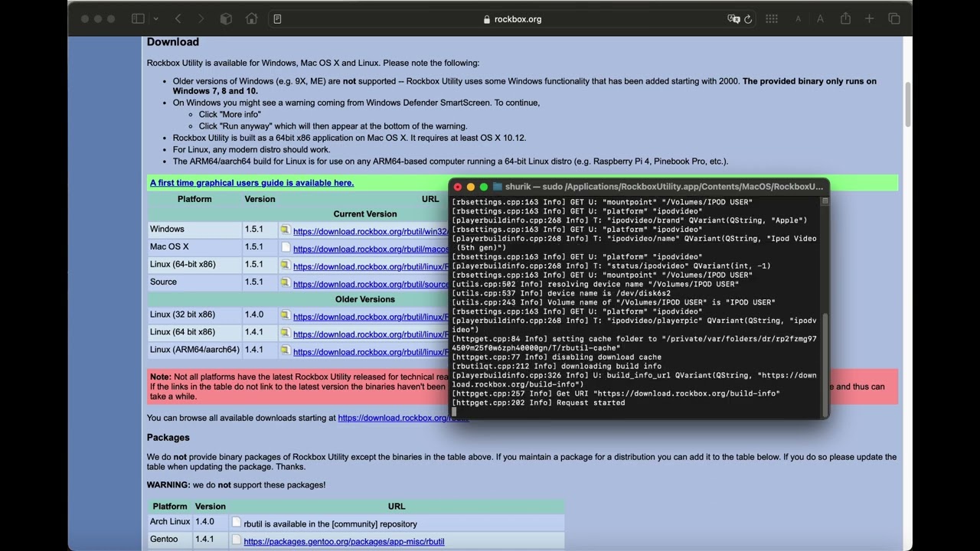Open the Linux ARM64/aarch64 download link
The width and height of the screenshot is (980, 551).
coord(371,352)
